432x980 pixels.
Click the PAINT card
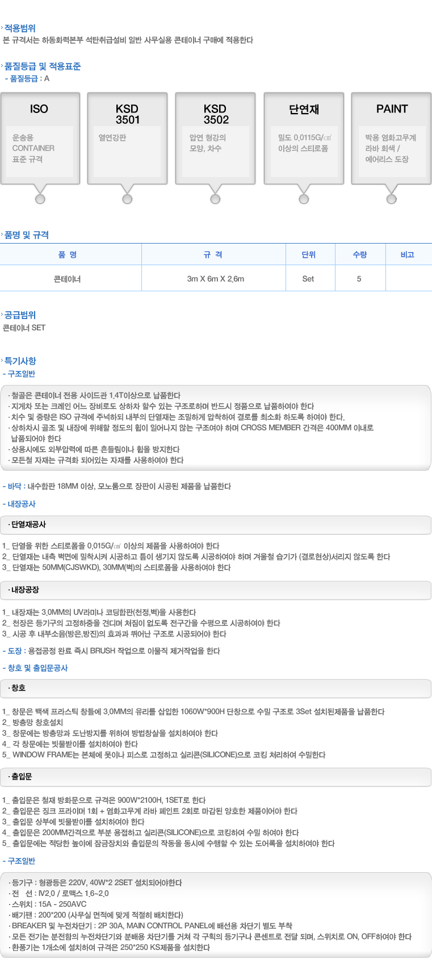point(391,138)
